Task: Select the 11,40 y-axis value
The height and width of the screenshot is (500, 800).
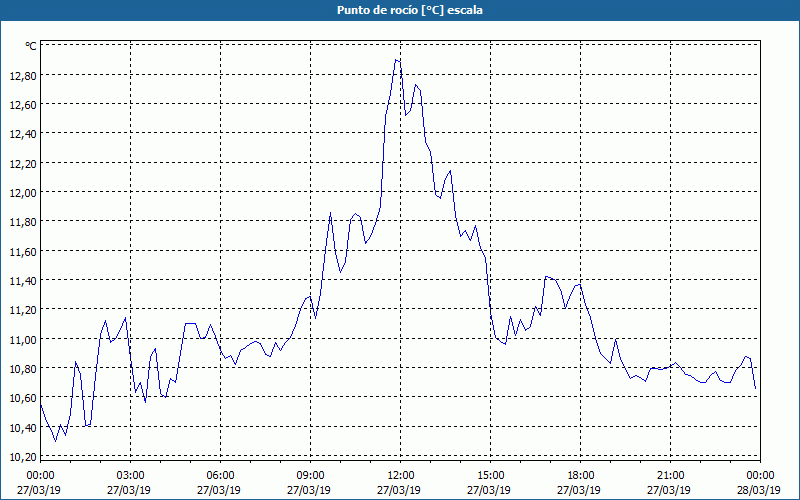Action: pyautogui.click(x=23, y=281)
